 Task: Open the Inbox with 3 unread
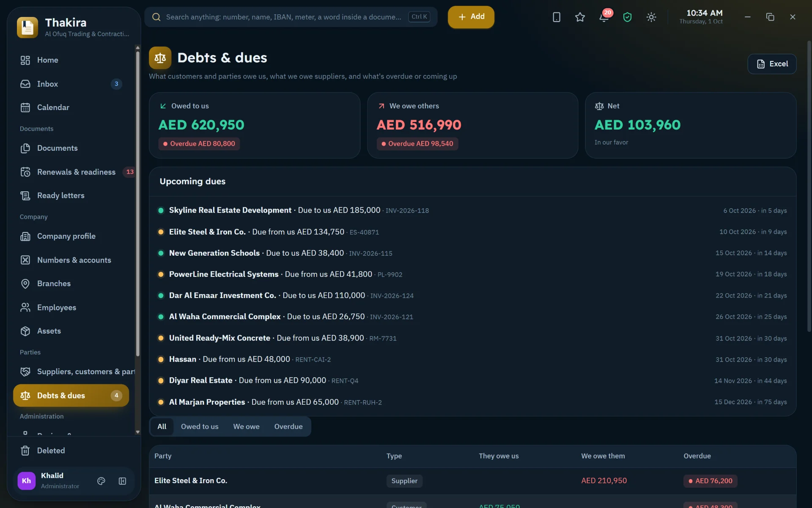coord(71,84)
